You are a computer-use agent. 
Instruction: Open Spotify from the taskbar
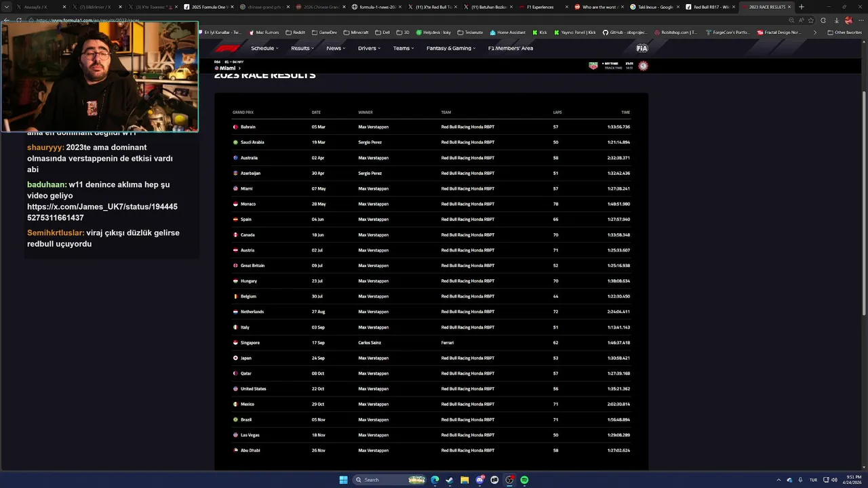tap(524, 480)
